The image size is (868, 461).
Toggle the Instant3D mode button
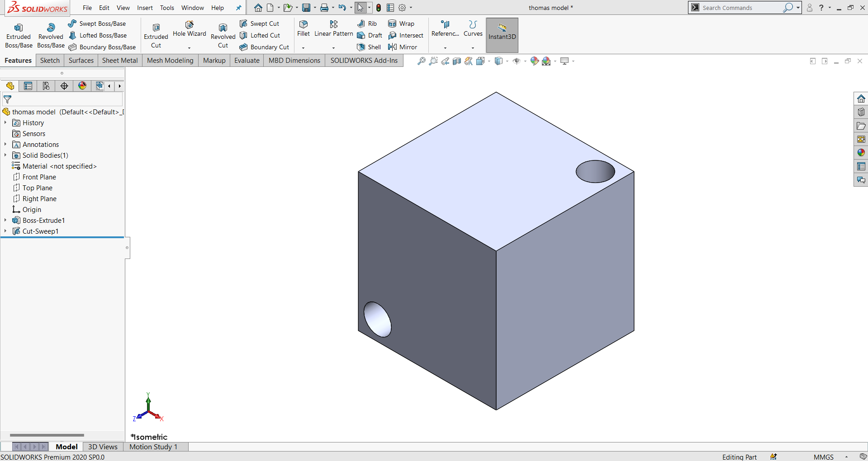coord(502,35)
